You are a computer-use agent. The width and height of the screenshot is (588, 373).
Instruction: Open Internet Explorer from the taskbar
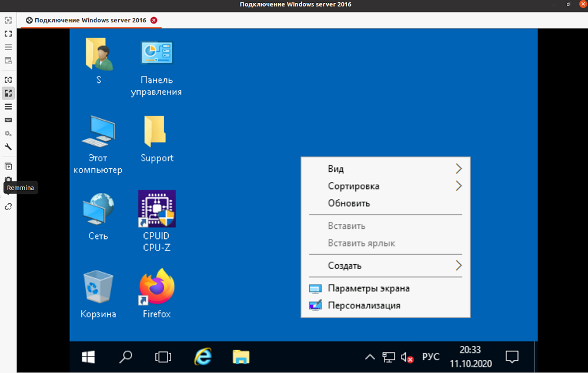coord(203,357)
